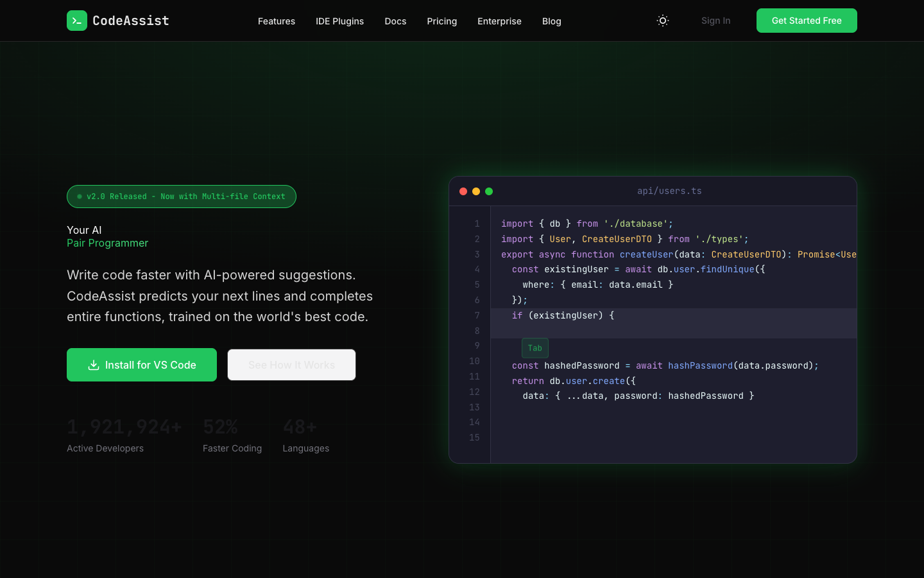Click the See How It Works button
924x578 pixels.
click(x=291, y=365)
